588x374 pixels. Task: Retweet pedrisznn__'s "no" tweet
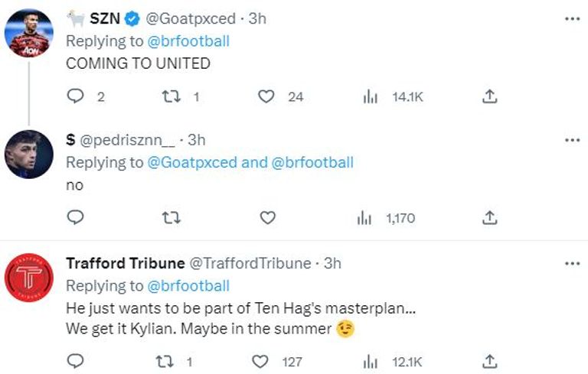click(171, 218)
